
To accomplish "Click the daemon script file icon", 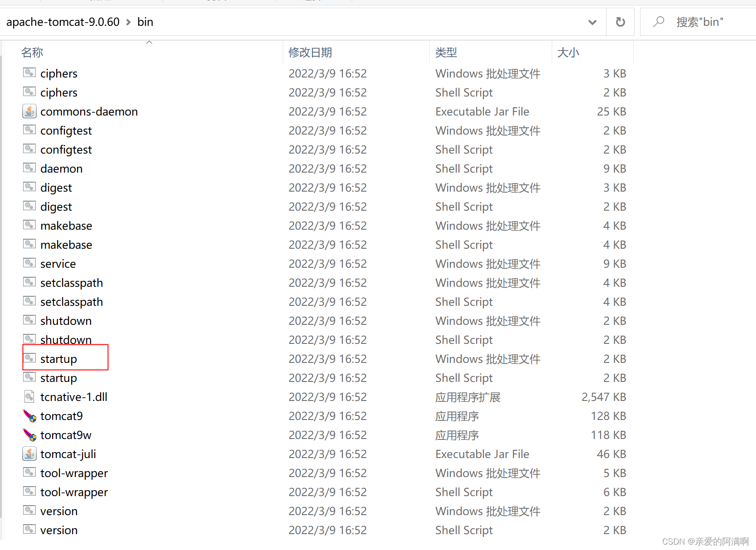I will [x=29, y=168].
